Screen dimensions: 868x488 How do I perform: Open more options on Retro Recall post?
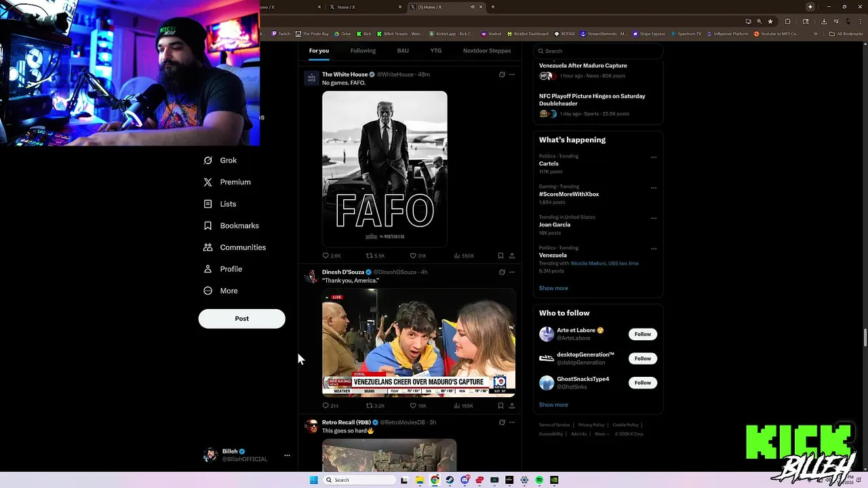512,422
